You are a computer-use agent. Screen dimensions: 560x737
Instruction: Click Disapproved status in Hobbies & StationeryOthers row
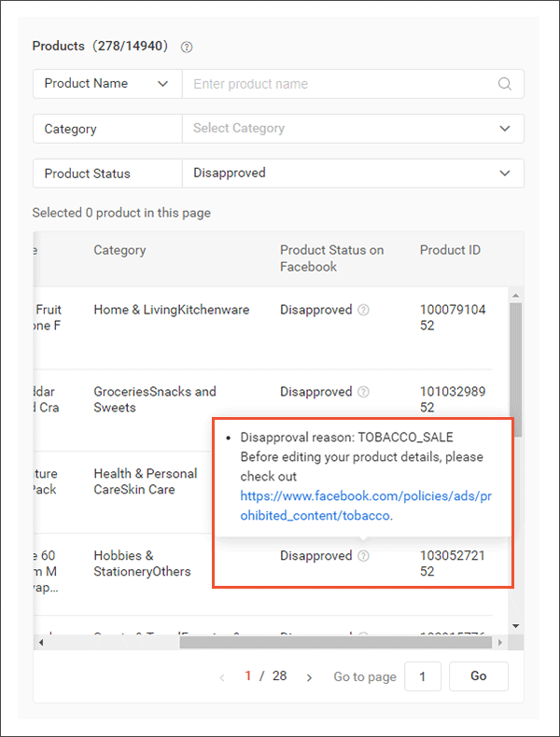316,556
